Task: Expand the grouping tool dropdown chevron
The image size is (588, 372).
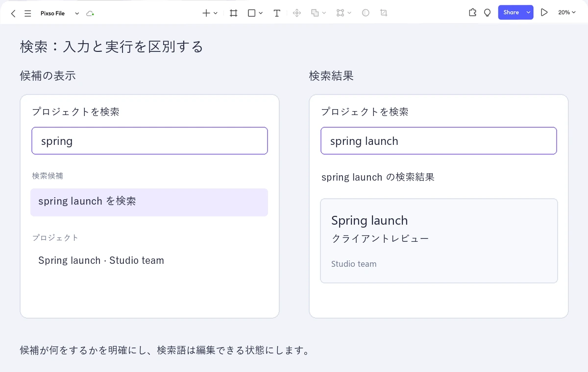Action: pos(349,13)
